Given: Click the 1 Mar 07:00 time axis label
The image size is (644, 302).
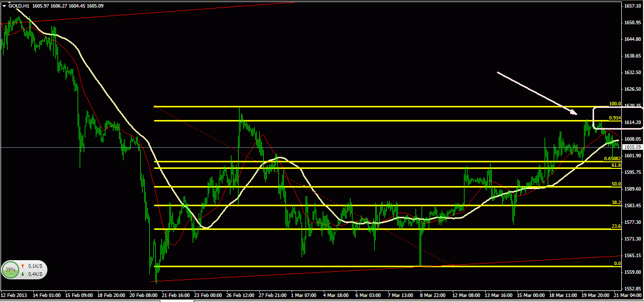Looking at the screenshot, I should pyautogui.click(x=304, y=295).
